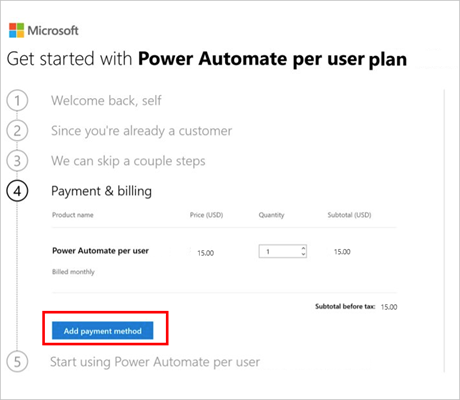Image resolution: width=460 pixels, height=400 pixels.
Task: Click the Microsoft logo icon
Action: tap(16, 30)
